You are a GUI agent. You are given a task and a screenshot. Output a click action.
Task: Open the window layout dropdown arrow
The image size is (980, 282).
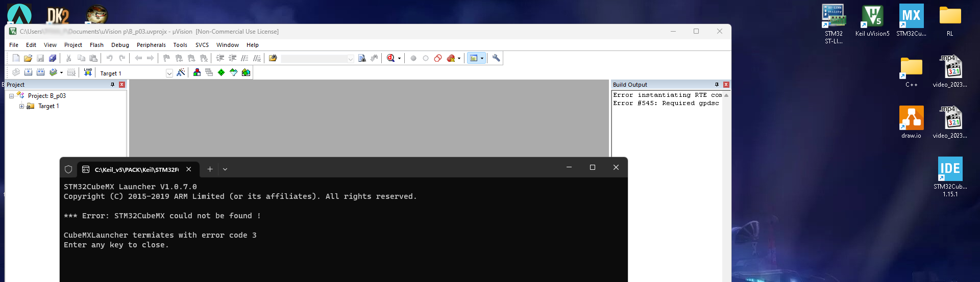click(482, 59)
